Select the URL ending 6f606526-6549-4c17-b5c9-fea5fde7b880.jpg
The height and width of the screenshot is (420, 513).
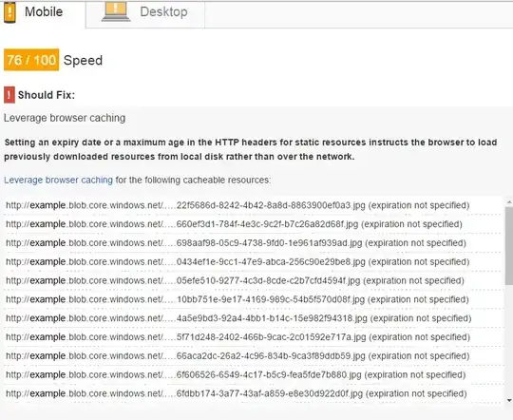[236, 374]
